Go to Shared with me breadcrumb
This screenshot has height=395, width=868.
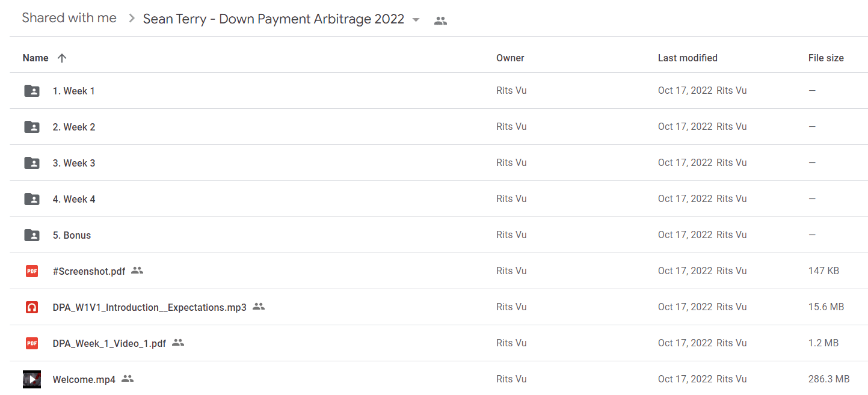(69, 18)
